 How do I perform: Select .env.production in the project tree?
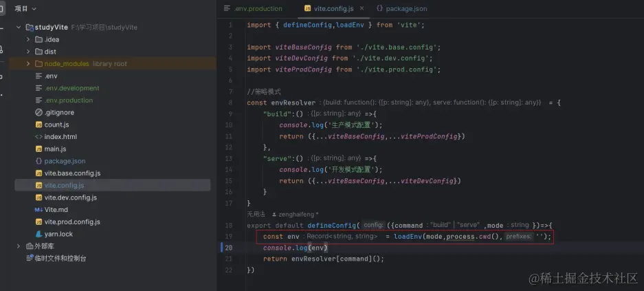(69, 100)
